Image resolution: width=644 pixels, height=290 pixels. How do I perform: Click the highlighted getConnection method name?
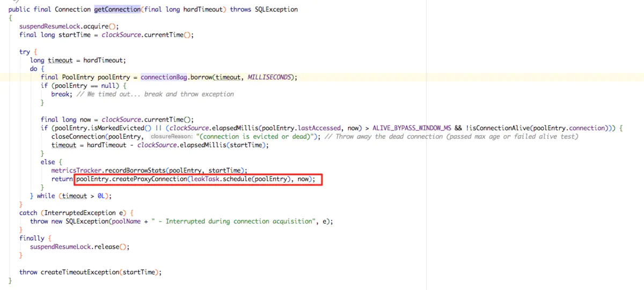117,10
